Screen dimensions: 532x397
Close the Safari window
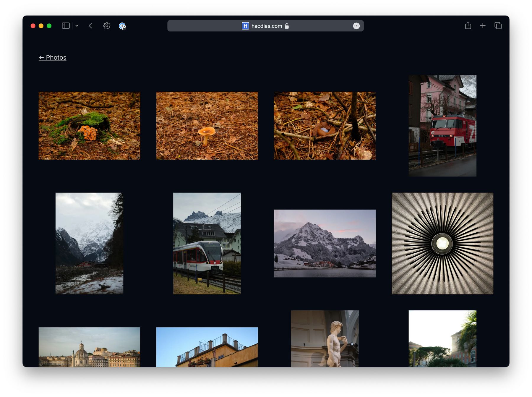coord(33,26)
